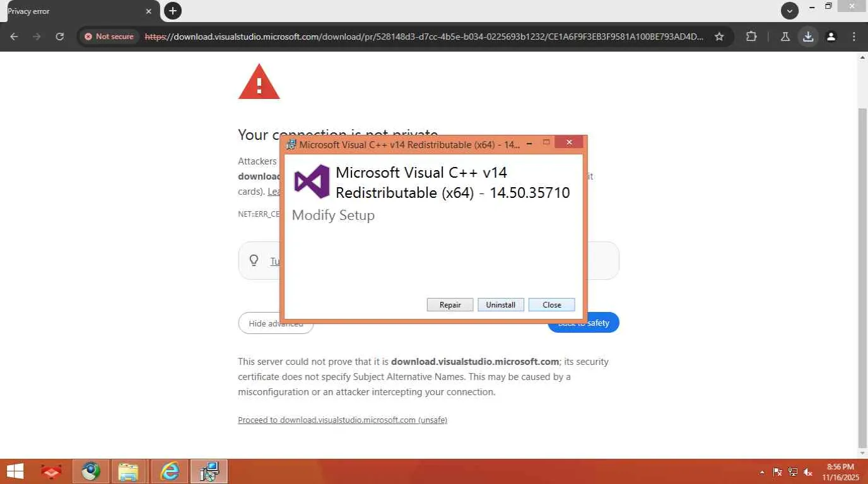868x484 pixels.
Task: Open the Chrome three-dot menu
Action: [854, 37]
